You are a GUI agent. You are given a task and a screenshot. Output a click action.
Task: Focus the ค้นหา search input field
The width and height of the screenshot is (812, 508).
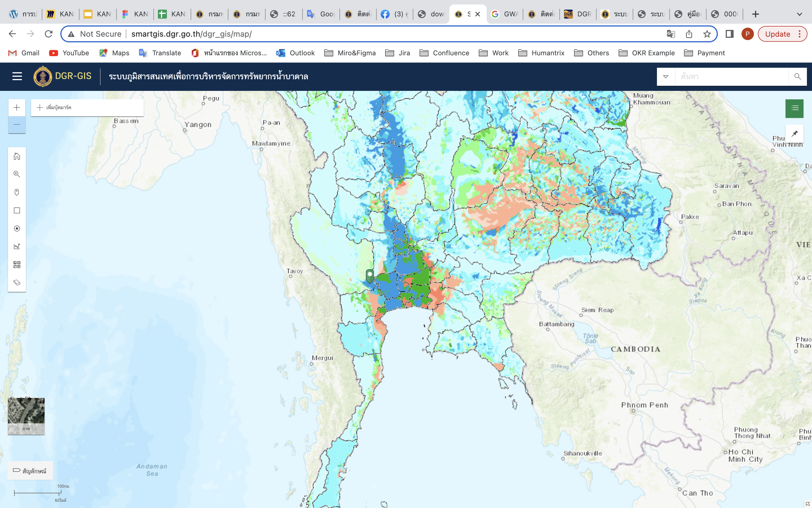[x=731, y=76]
